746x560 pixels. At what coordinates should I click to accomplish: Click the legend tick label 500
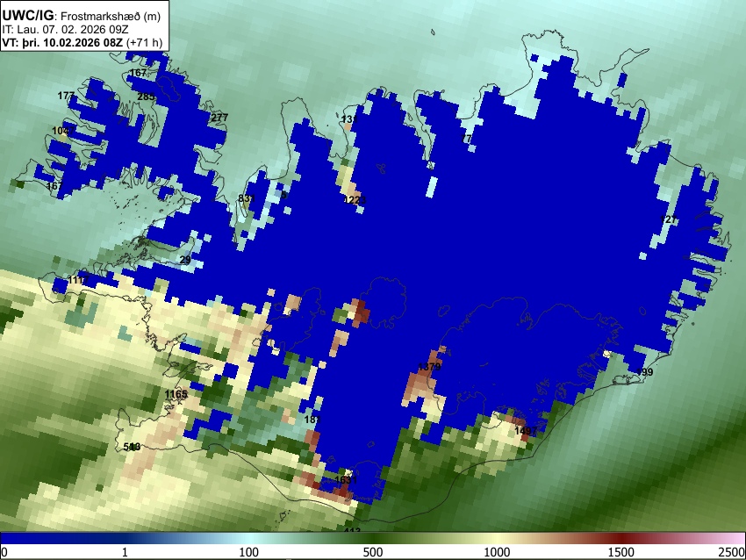click(372, 552)
